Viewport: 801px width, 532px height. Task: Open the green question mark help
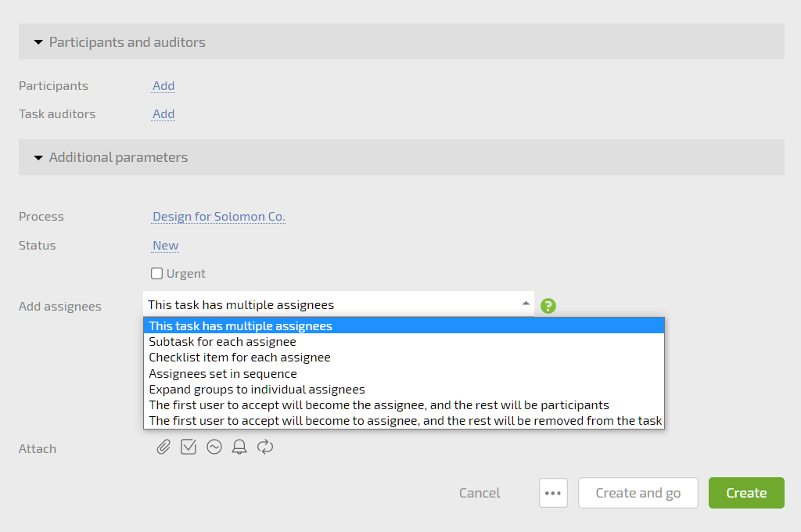point(548,306)
